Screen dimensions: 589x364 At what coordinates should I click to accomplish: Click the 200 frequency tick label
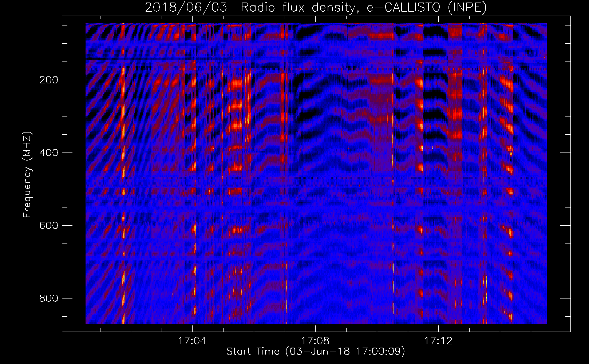49,80
